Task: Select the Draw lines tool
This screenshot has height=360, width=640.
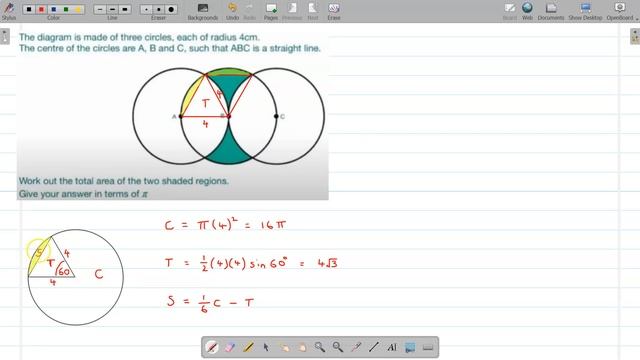Action: (374, 347)
